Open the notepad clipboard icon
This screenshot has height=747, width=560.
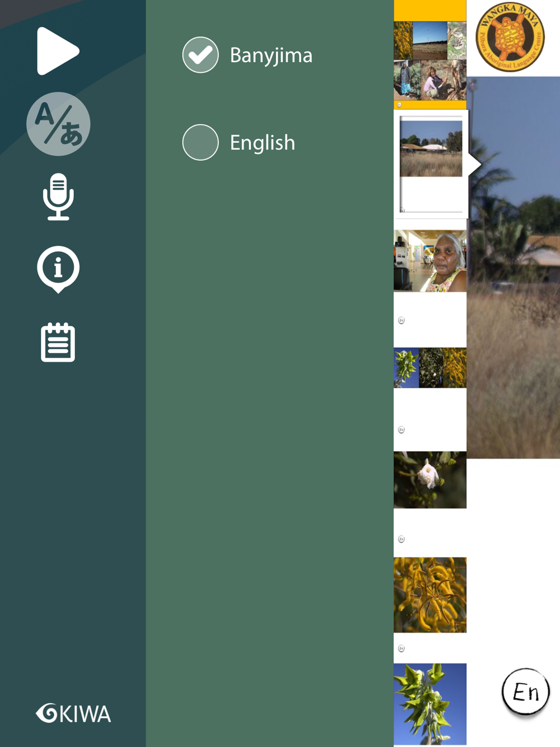coord(58,342)
